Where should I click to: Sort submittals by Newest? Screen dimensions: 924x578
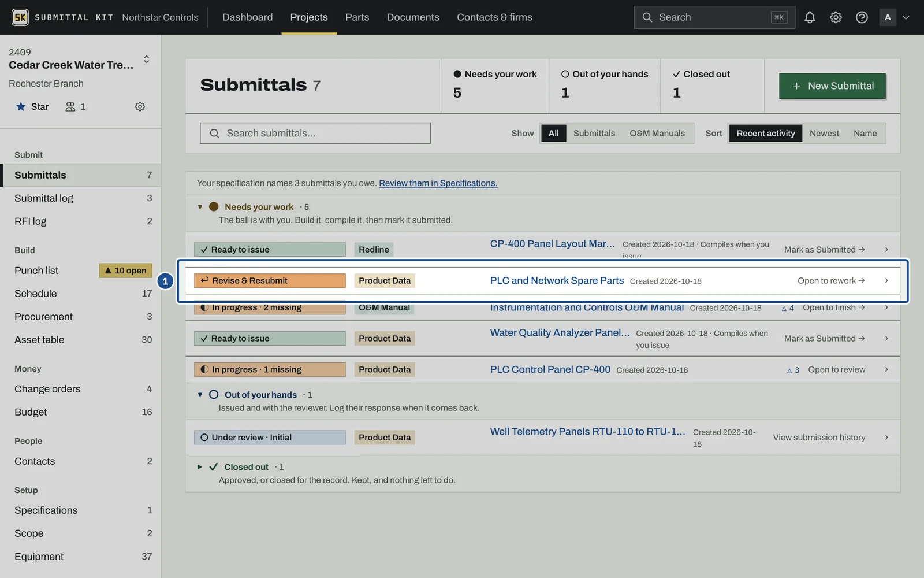coord(824,134)
